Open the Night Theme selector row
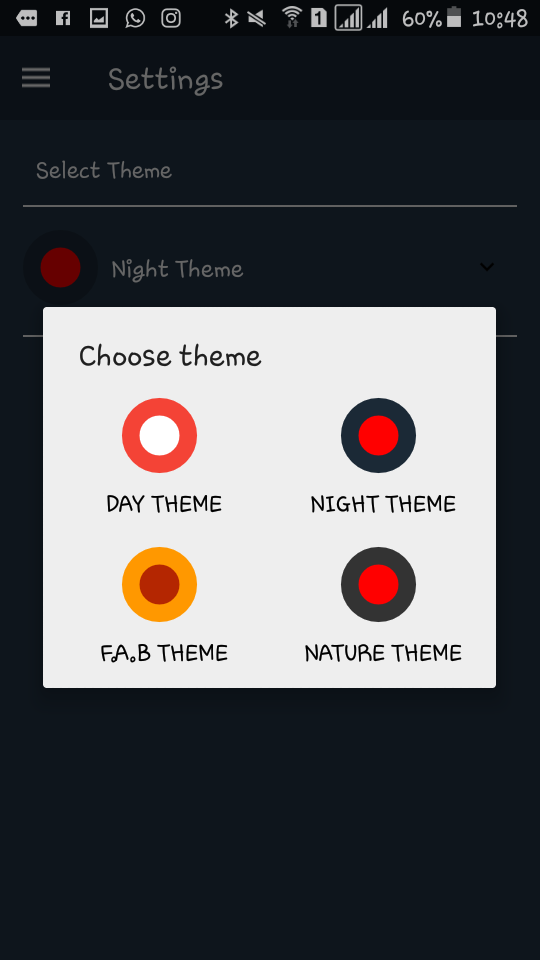Viewport: 540px width, 960px height. tap(270, 268)
